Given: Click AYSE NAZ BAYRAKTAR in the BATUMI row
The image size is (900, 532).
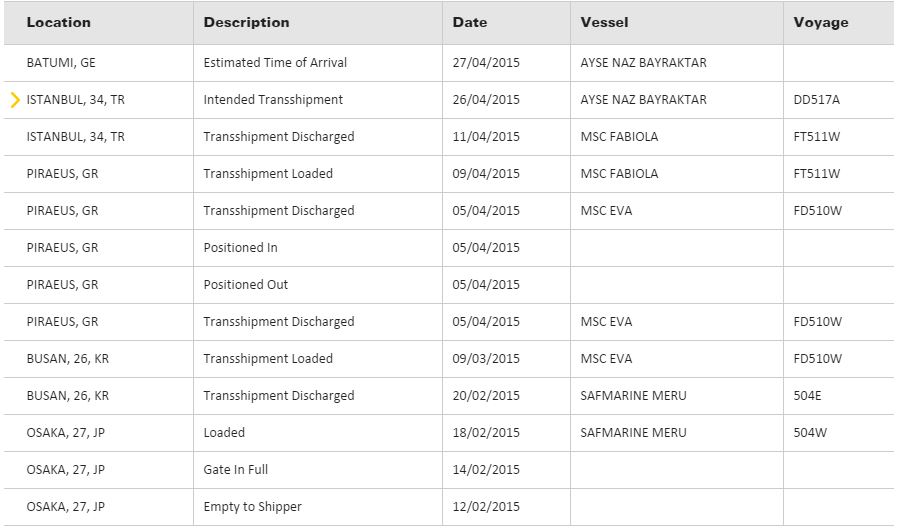Looking at the screenshot, I should click(643, 63).
